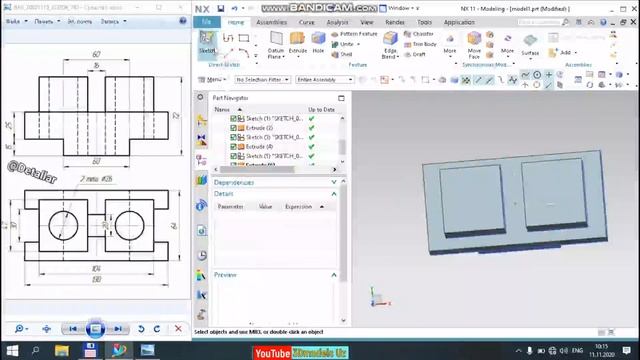The height and width of the screenshot is (360, 640).
Task: Expand the Dependencies section
Action: click(x=334, y=182)
